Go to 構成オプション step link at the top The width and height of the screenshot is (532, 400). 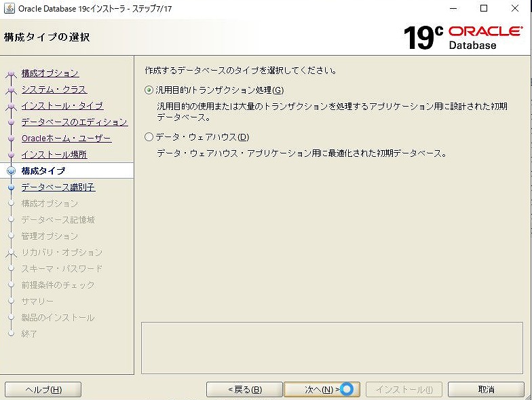tap(50, 73)
